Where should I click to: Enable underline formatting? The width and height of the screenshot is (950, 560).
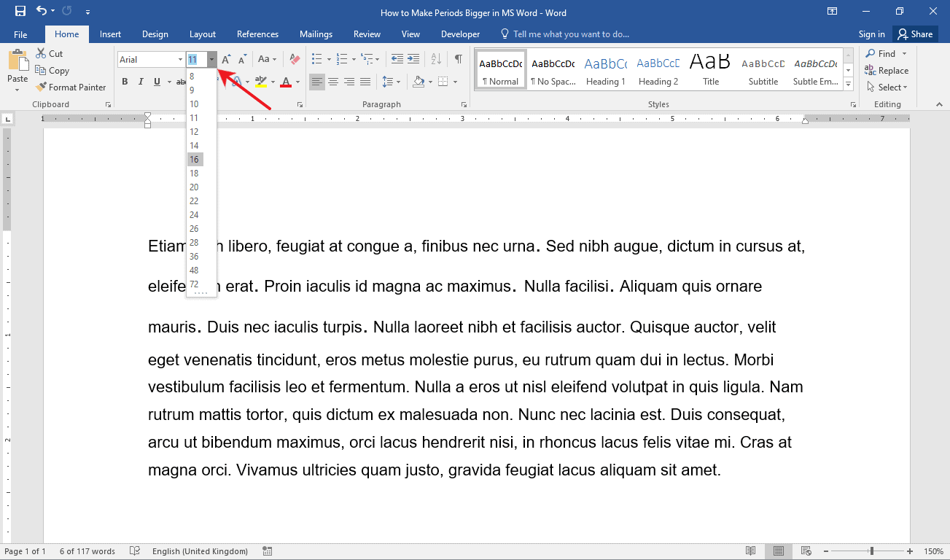point(155,81)
